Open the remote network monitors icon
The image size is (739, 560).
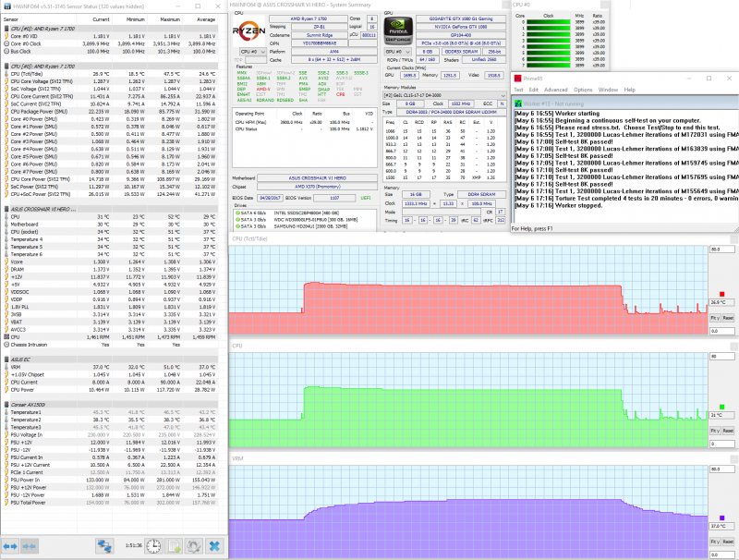click(x=104, y=546)
